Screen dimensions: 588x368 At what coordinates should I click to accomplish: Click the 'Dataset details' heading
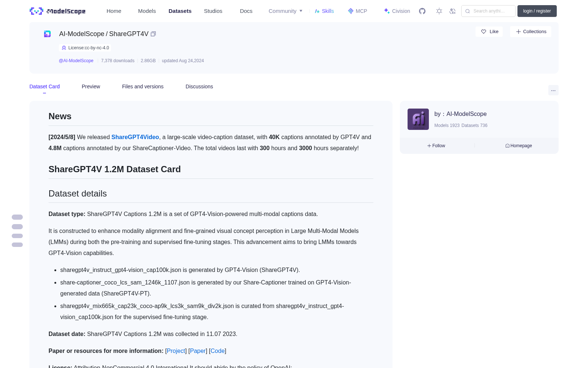(78, 194)
